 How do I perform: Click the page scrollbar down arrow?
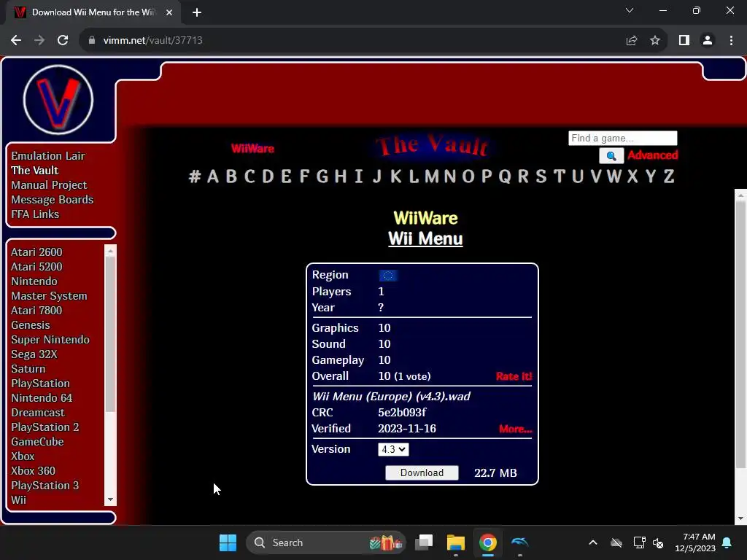(x=741, y=518)
